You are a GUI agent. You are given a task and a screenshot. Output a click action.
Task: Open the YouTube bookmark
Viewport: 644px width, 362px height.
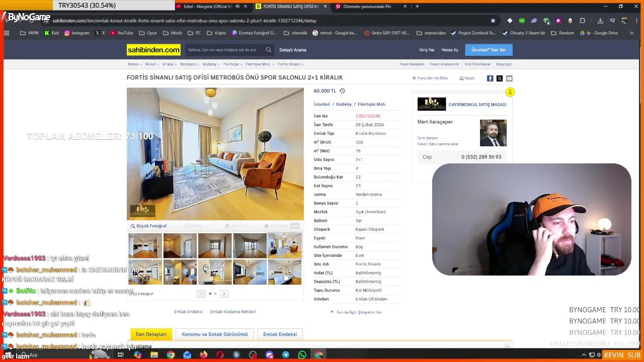[x=122, y=33]
